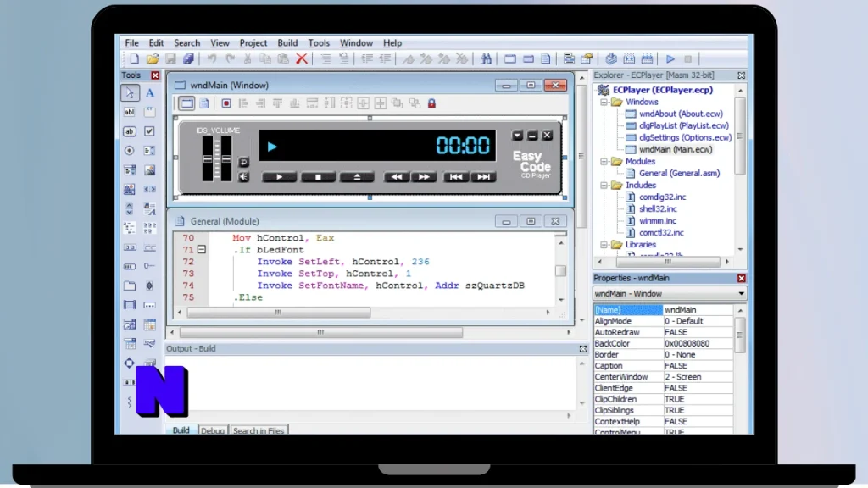Close the Tools panel
868x488 pixels.
click(155, 75)
